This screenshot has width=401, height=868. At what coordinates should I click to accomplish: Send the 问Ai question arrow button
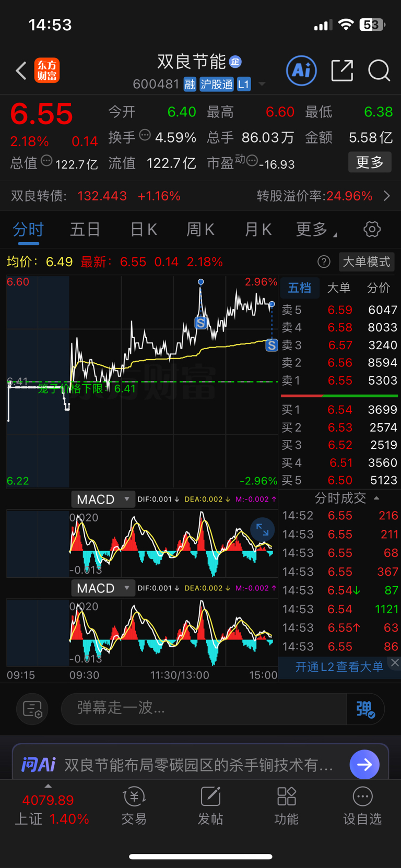click(x=364, y=765)
